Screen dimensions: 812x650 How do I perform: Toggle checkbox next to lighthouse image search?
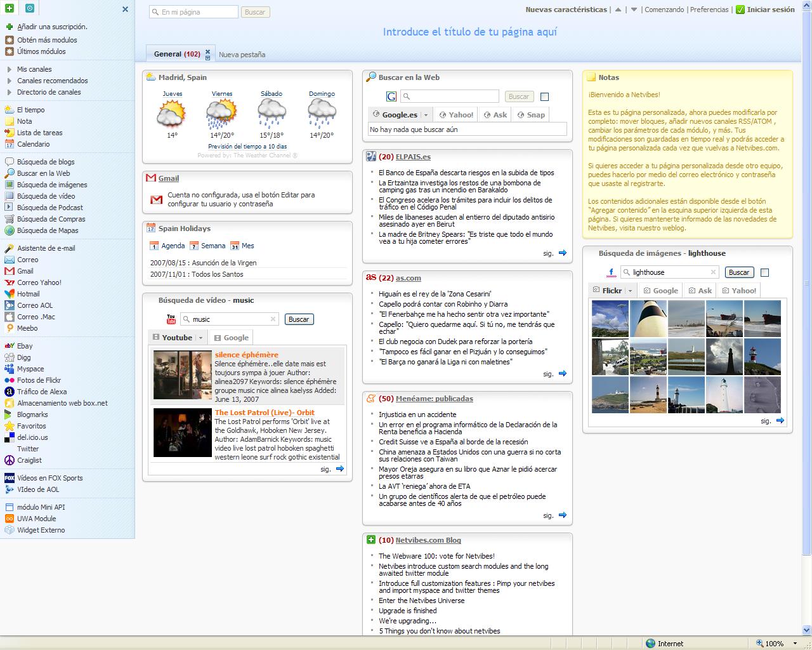[764, 272]
